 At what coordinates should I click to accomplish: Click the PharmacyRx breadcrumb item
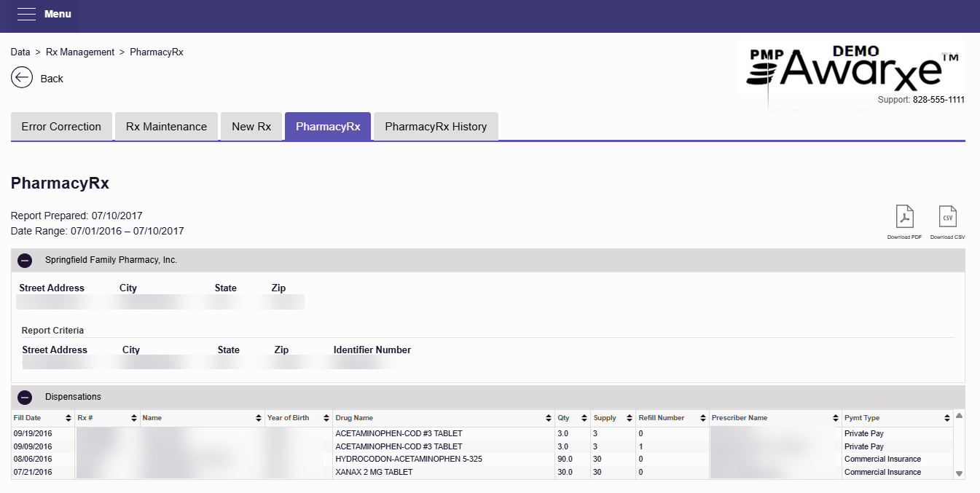tap(157, 52)
